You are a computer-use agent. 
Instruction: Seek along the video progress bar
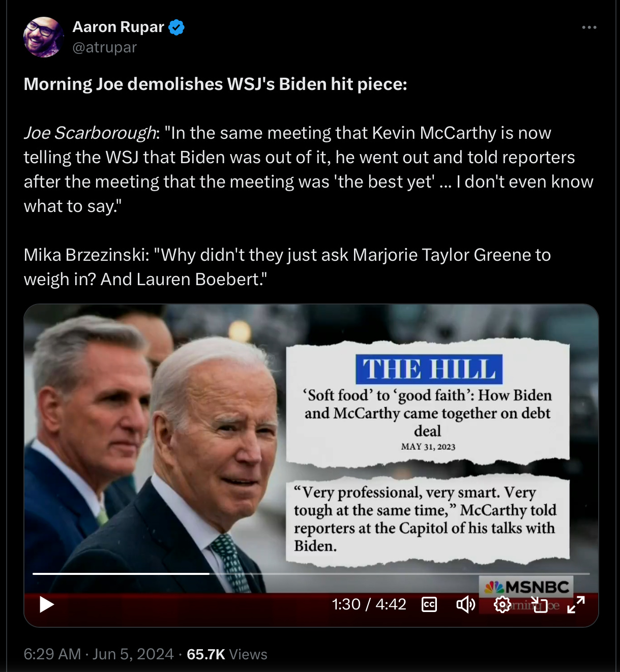click(x=311, y=573)
